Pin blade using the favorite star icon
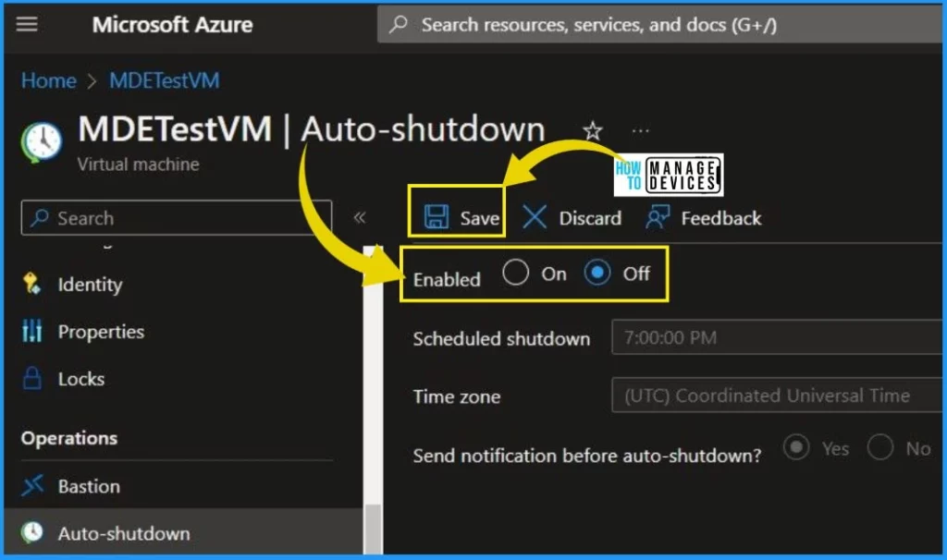Screen dimensions: 947x560 (593, 130)
